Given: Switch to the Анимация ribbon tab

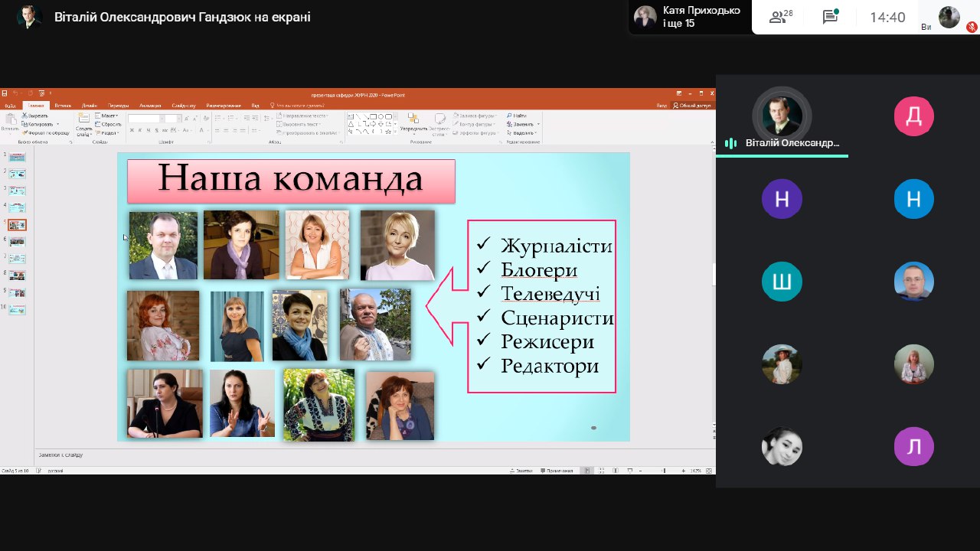Looking at the screenshot, I should [150, 106].
